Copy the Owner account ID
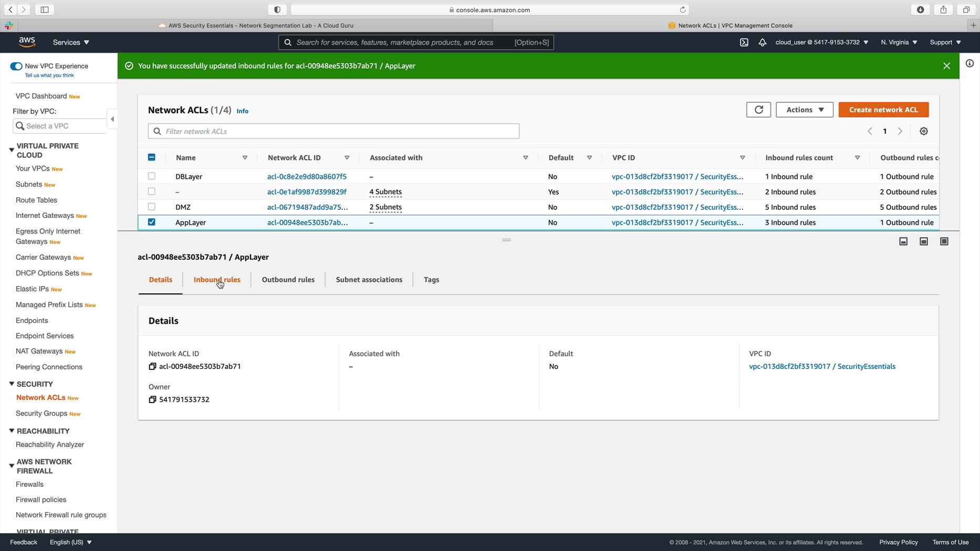This screenshot has width=980, height=551. pyautogui.click(x=152, y=399)
